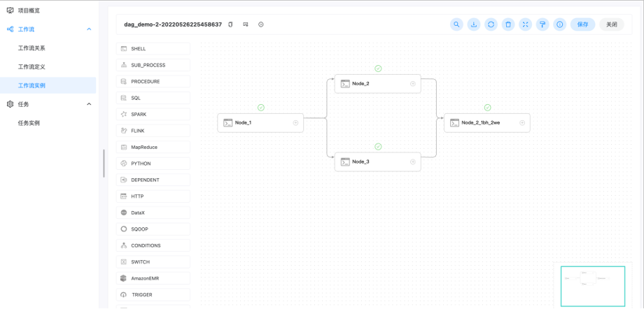Click the 关闭 button
This screenshot has width=644, height=309.
(611, 24)
